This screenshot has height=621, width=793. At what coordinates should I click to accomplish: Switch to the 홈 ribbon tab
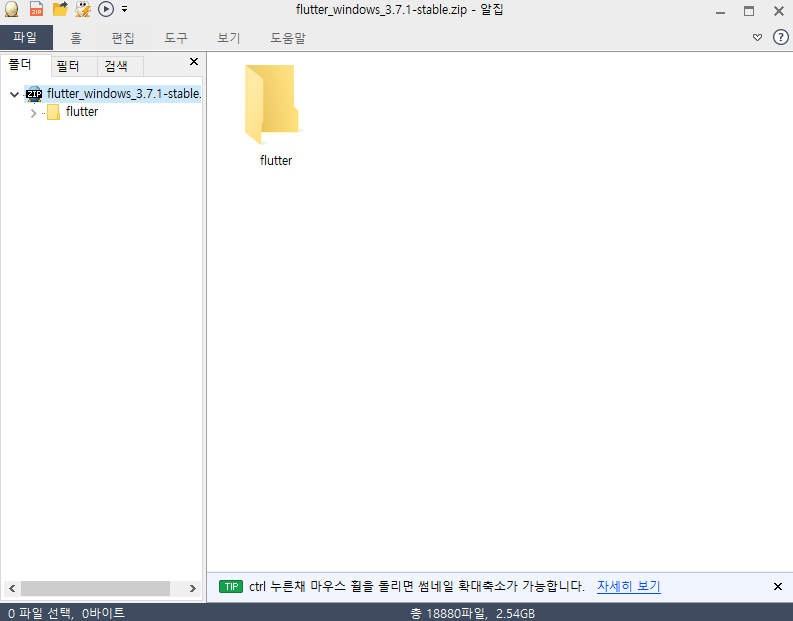76,38
